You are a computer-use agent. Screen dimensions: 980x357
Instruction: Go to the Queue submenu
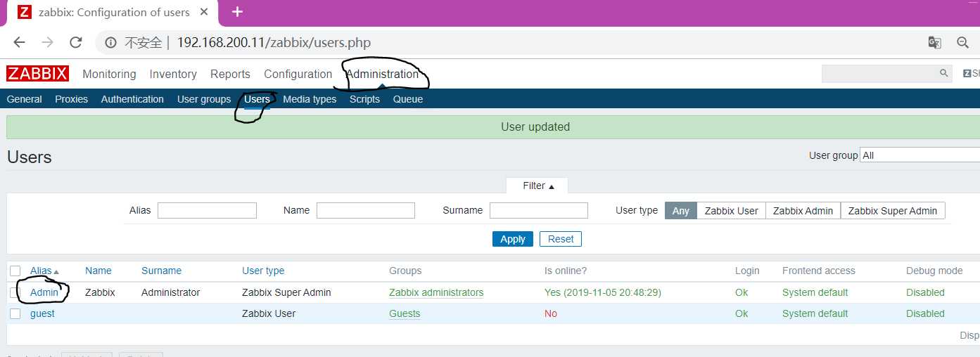pyautogui.click(x=408, y=99)
